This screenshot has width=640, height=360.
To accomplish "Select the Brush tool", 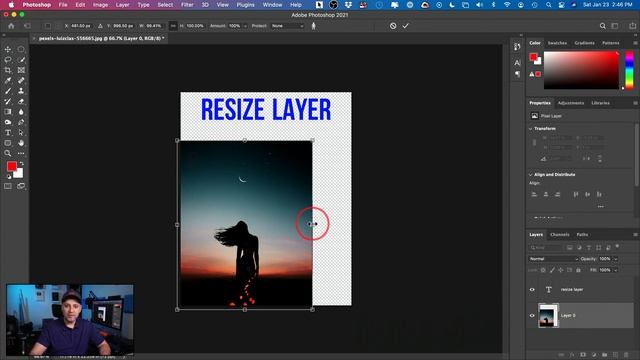I will 8,91.
